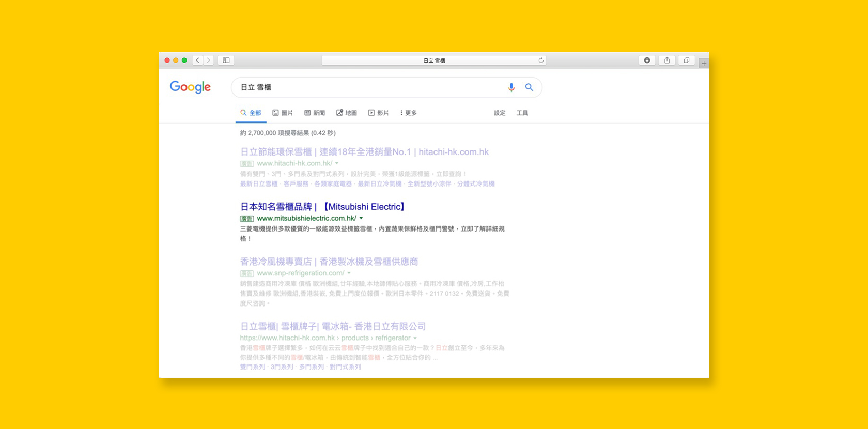Run the search with the magnifier icon
The image size is (868, 429).
tap(529, 87)
